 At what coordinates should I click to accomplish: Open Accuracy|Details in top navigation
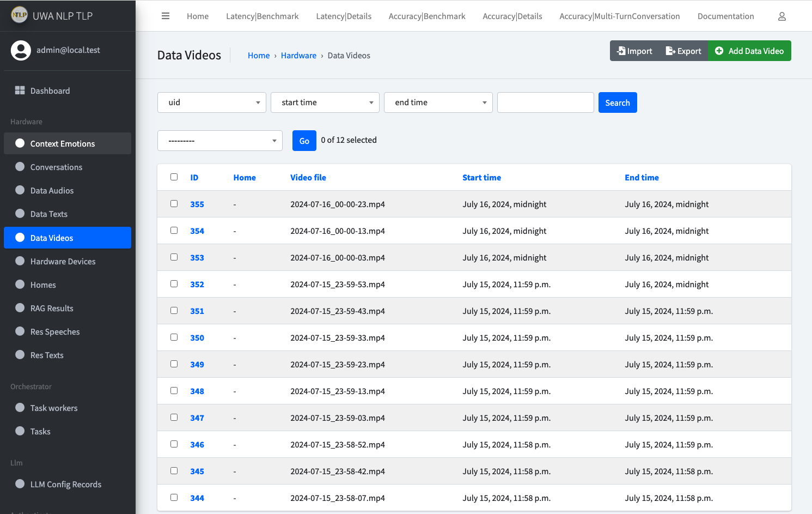[x=512, y=16]
